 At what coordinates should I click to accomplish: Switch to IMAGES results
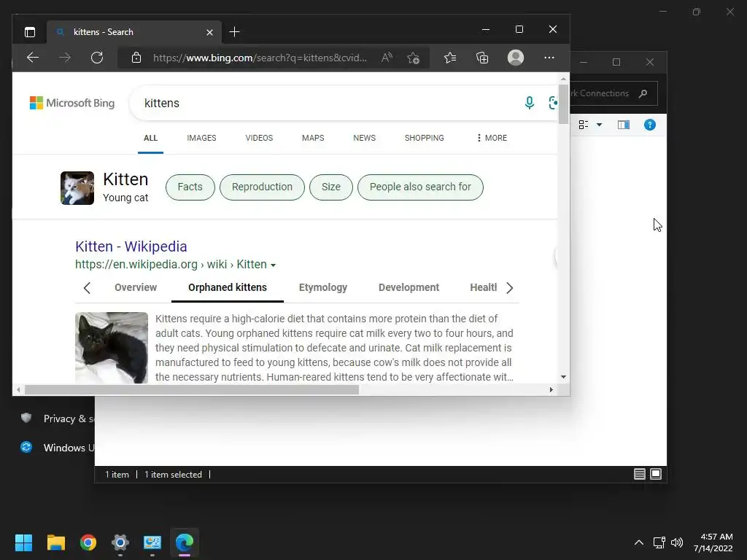[x=201, y=138]
